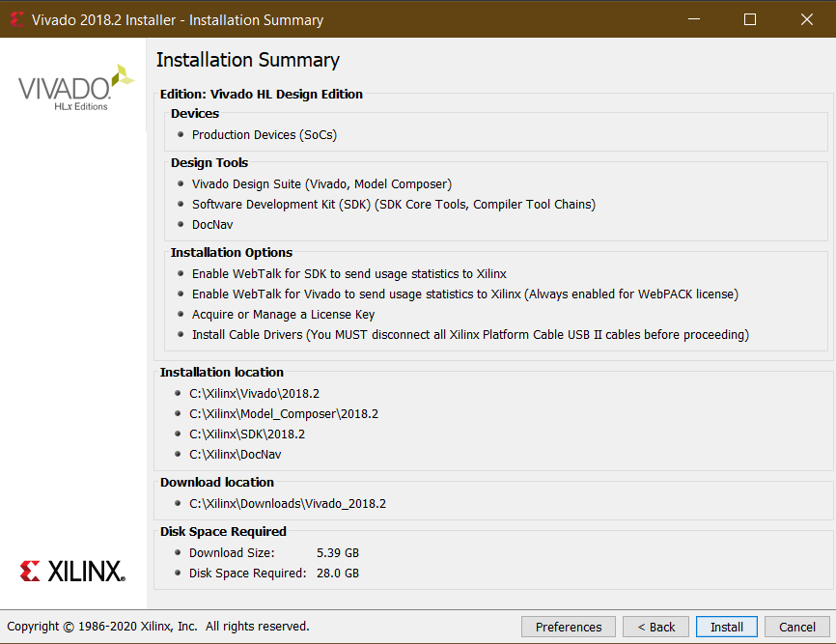Screen dimensions: 836x644
Task: Select the '28.0 GB' disk space value
Action: point(338,574)
